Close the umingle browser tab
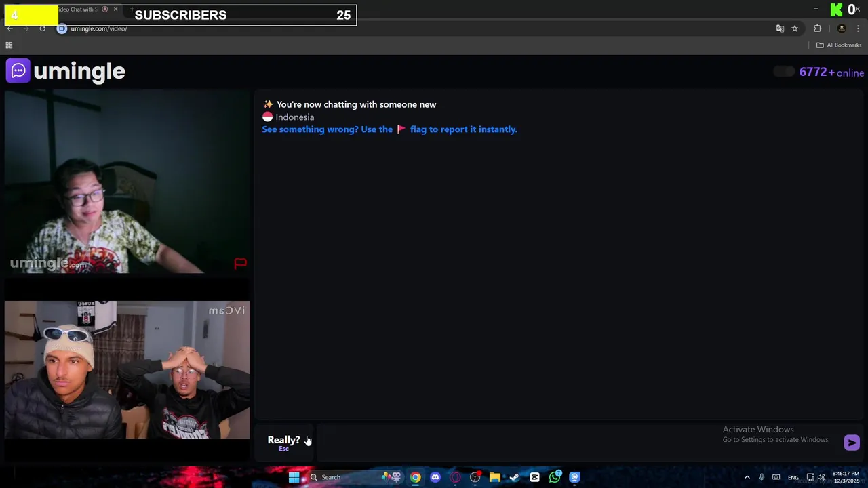The height and width of the screenshot is (488, 868). point(115,9)
